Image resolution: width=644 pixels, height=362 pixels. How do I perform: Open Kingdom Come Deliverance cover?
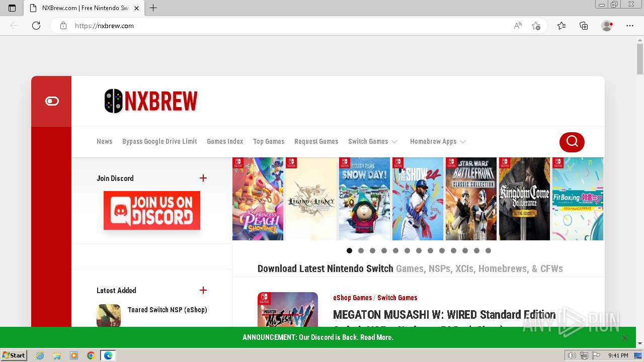tap(525, 199)
